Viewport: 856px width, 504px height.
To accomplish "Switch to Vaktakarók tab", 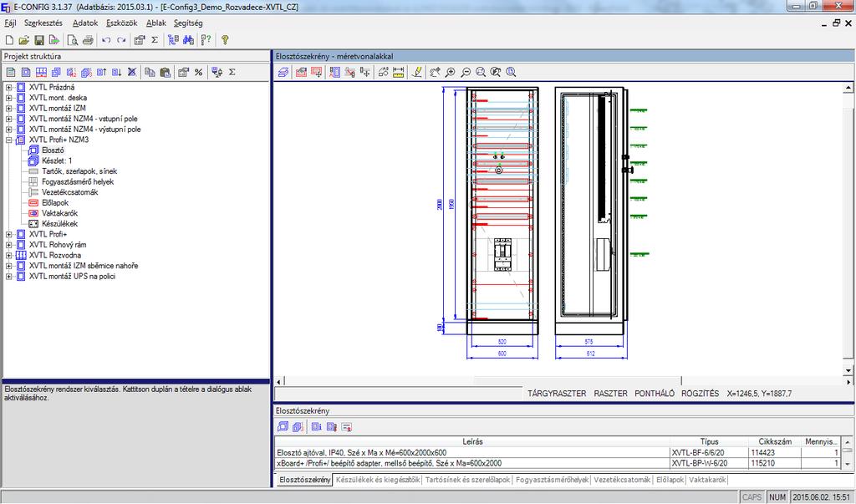I will [707, 480].
